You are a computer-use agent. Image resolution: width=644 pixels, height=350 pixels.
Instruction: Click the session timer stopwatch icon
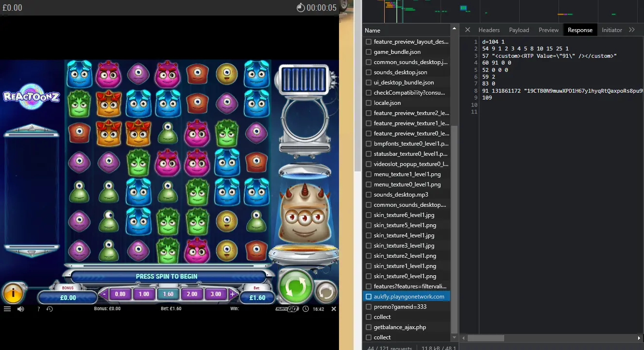point(301,7)
